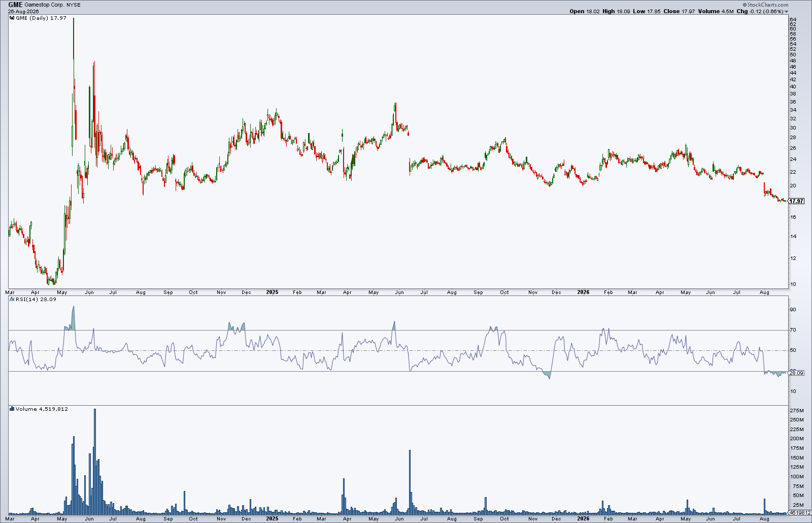The image size is (812, 523).
Task: Click the Volume 4.5M header value
Action: (716, 11)
